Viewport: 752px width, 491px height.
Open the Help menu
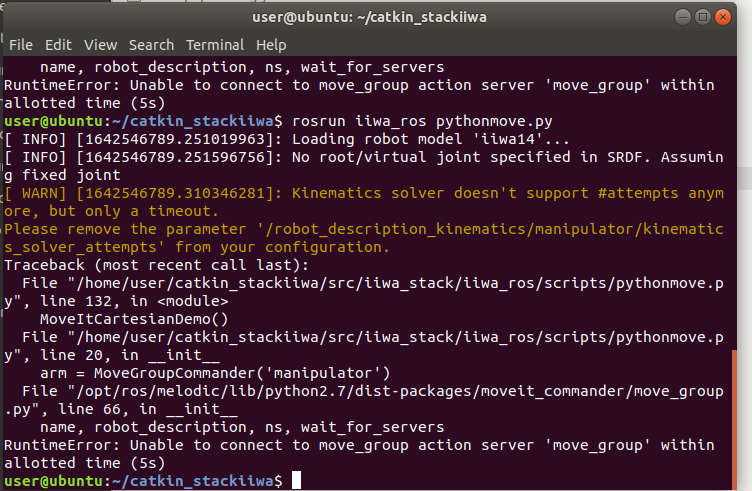pos(271,45)
